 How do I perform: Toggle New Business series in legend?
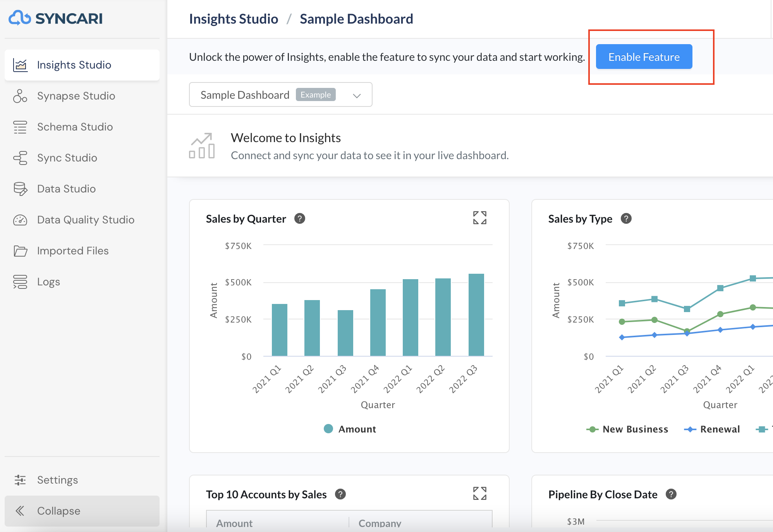627,429
